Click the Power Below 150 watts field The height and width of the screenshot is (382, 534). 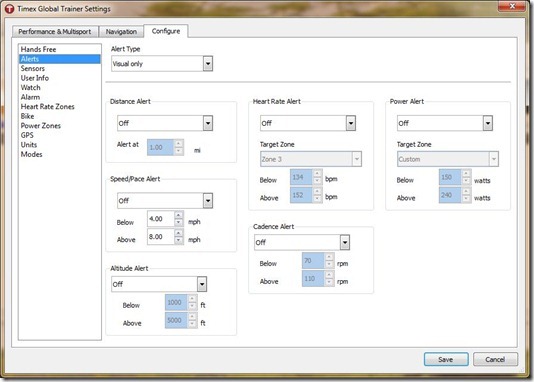[450, 177]
